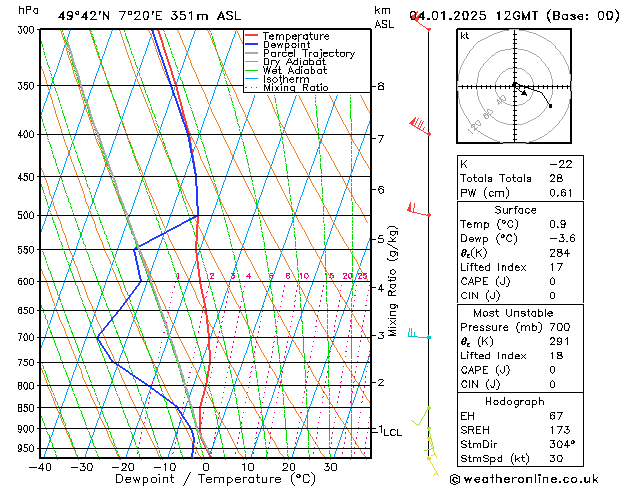Click the Most Unstable section heading

coord(513,313)
